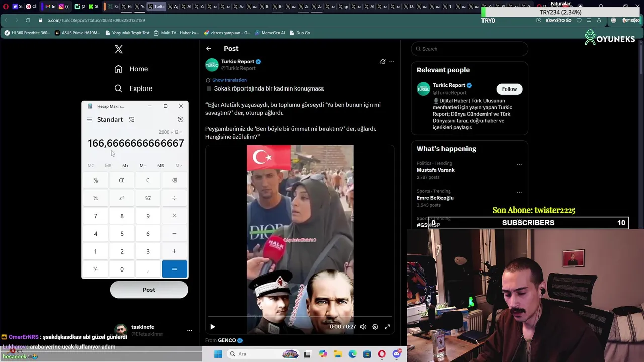
Task: Open Microsoft Edge from taskbar
Action: 352,354
